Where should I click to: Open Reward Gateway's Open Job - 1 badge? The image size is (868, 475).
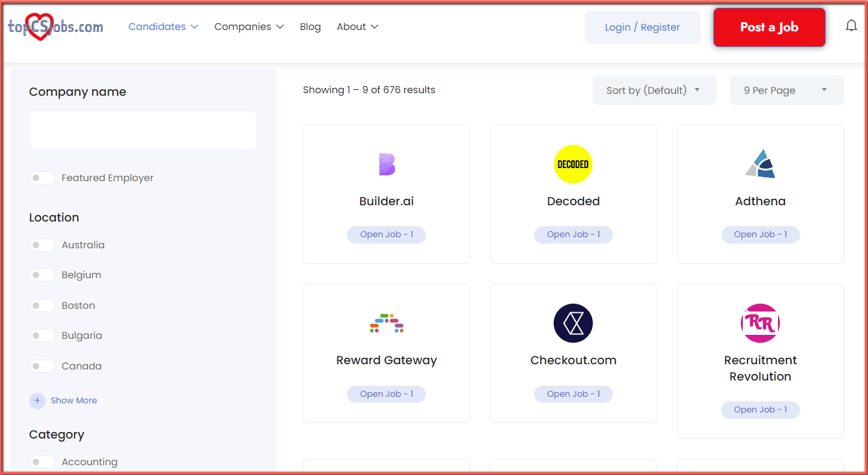(387, 394)
